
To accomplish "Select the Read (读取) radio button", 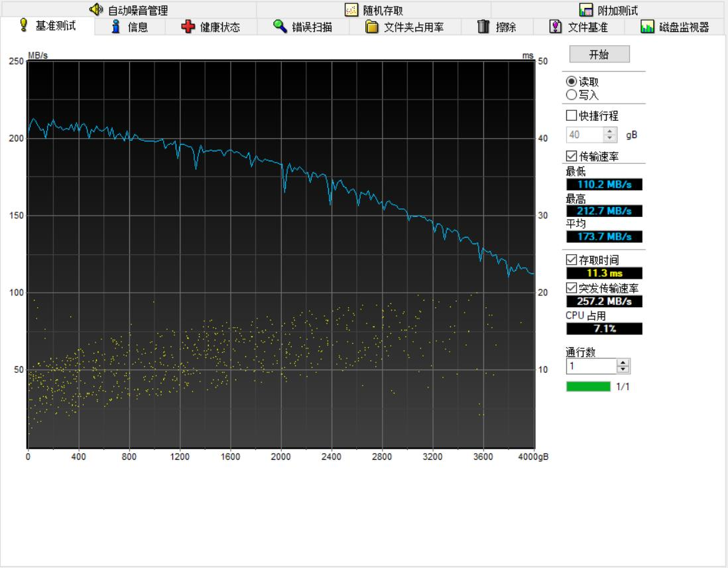I will [572, 82].
